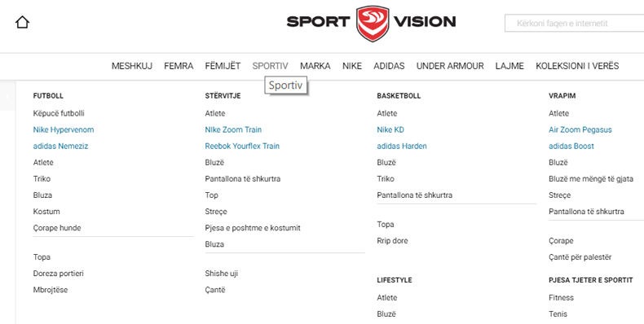Click the Sport Vision shield logo
The height and width of the screenshot is (324, 644).
click(372, 23)
